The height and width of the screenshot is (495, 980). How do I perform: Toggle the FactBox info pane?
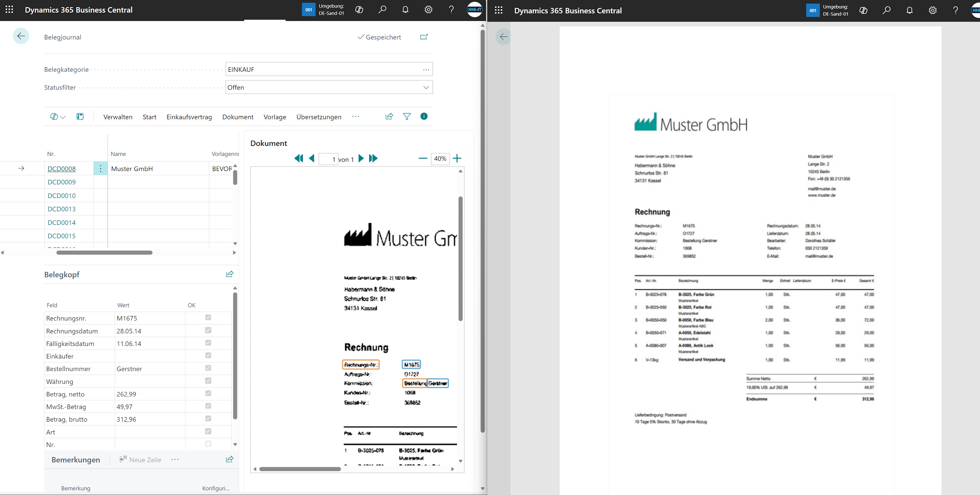(x=424, y=116)
